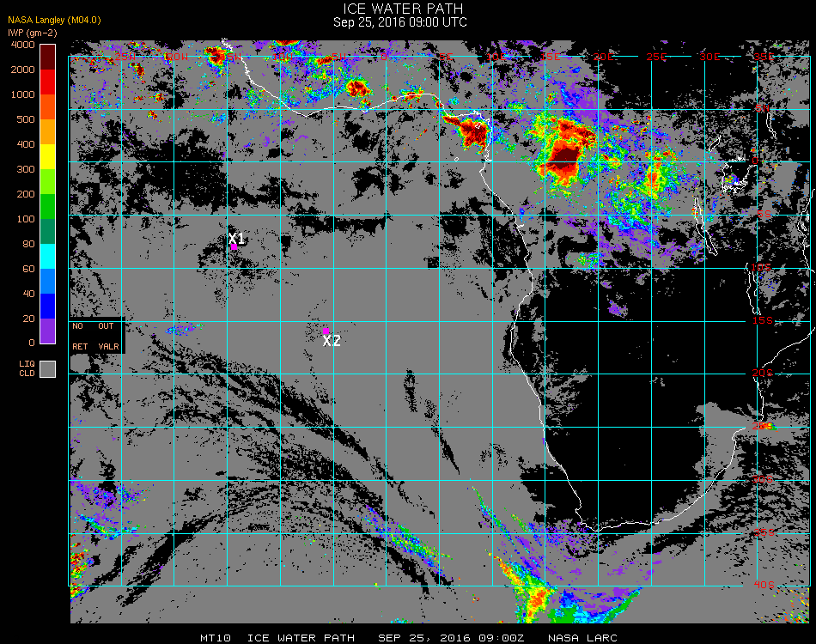Click the '2000' legend value
The image size is (816, 644).
point(23,70)
